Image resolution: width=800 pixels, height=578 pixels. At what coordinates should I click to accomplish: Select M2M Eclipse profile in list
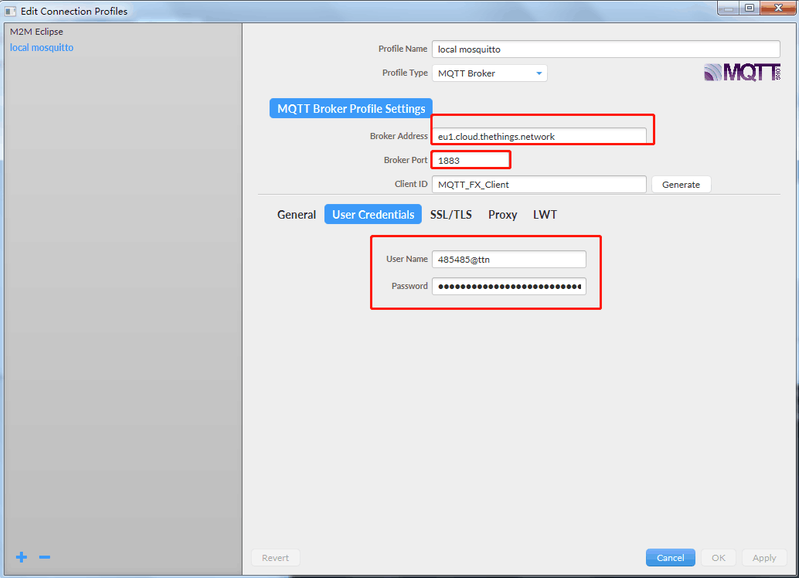tap(37, 32)
